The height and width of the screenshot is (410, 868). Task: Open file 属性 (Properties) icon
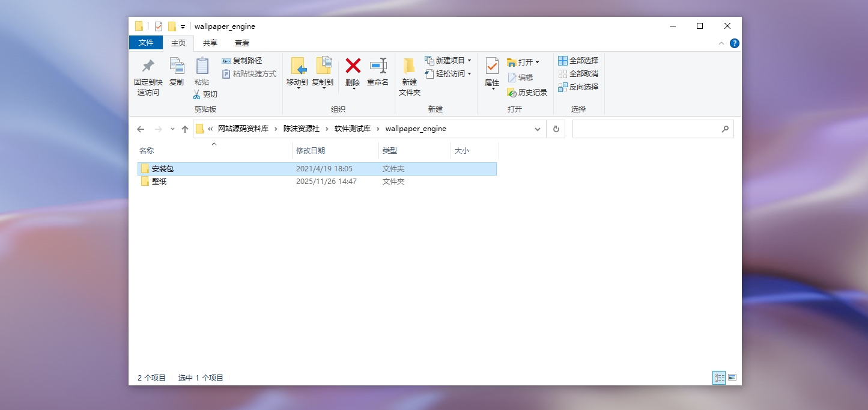(x=491, y=67)
